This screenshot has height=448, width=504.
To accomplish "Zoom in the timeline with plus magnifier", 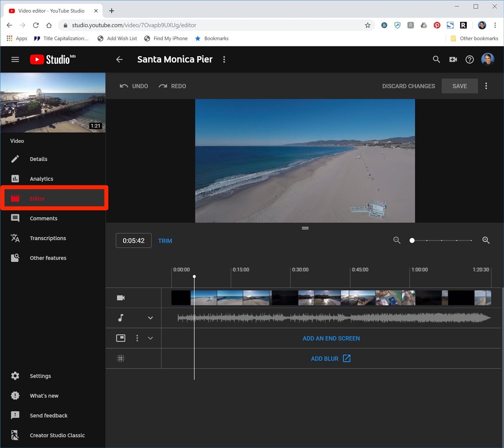I will pyautogui.click(x=486, y=240).
